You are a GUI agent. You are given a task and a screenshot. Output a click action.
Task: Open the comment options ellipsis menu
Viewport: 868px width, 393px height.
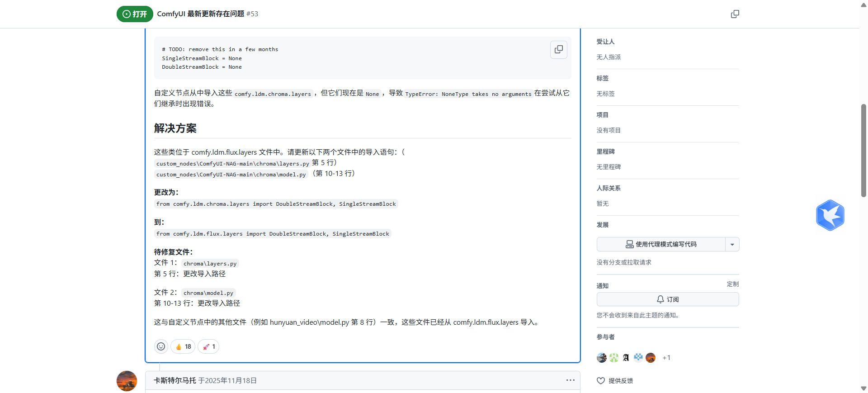point(571,380)
